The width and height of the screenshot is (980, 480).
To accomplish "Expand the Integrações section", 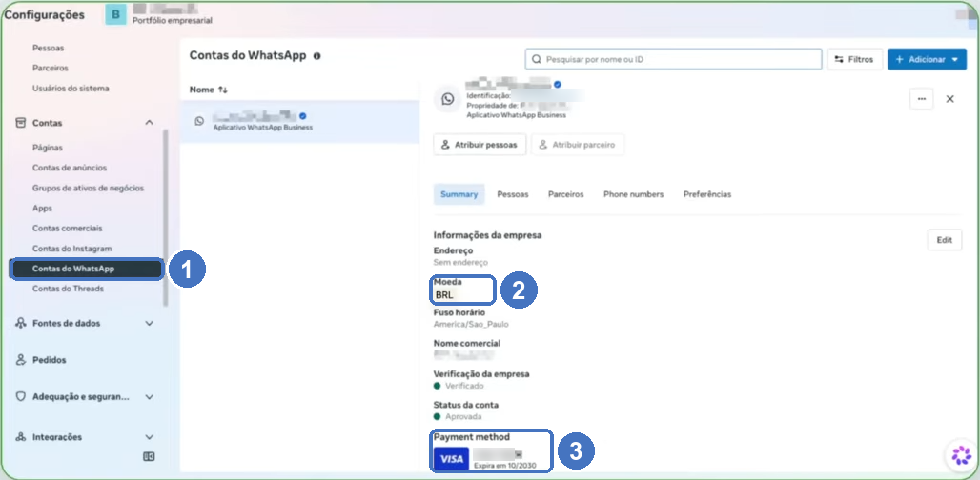I will pos(149,437).
